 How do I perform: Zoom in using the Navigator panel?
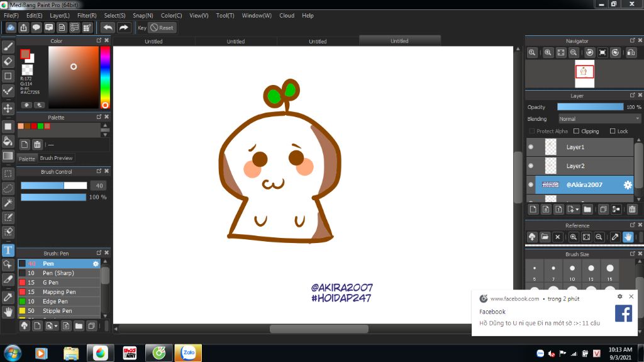548,53
